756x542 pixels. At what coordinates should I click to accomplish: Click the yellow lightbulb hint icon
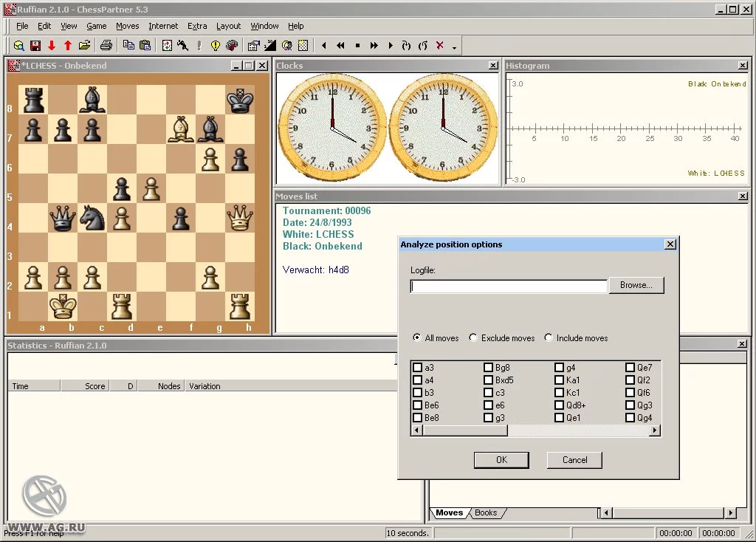point(215,45)
